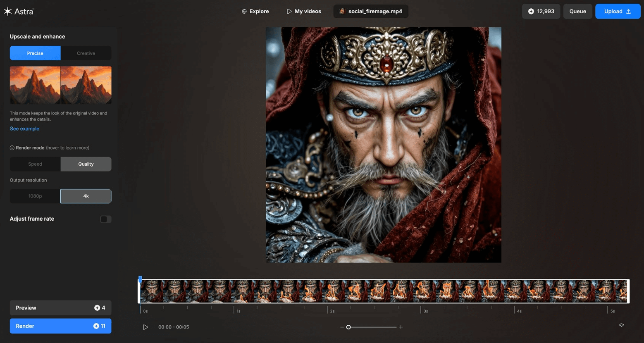Screen dimensions: 644x343
Task: Click the Upscale and enhance heading
Action: coord(37,36)
